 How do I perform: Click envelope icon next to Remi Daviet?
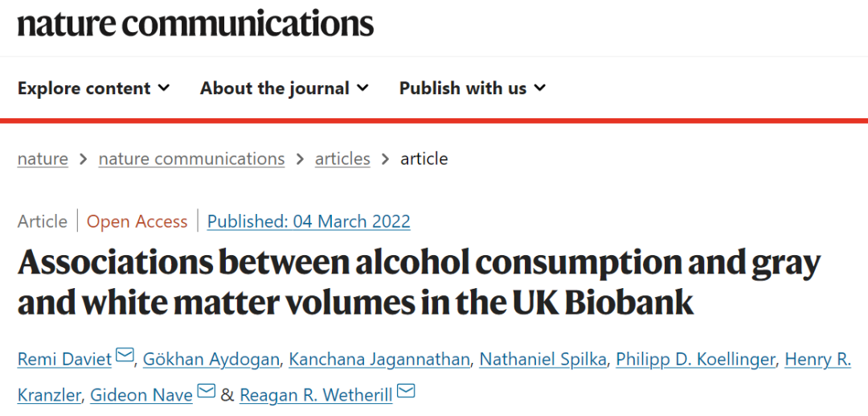tap(125, 356)
